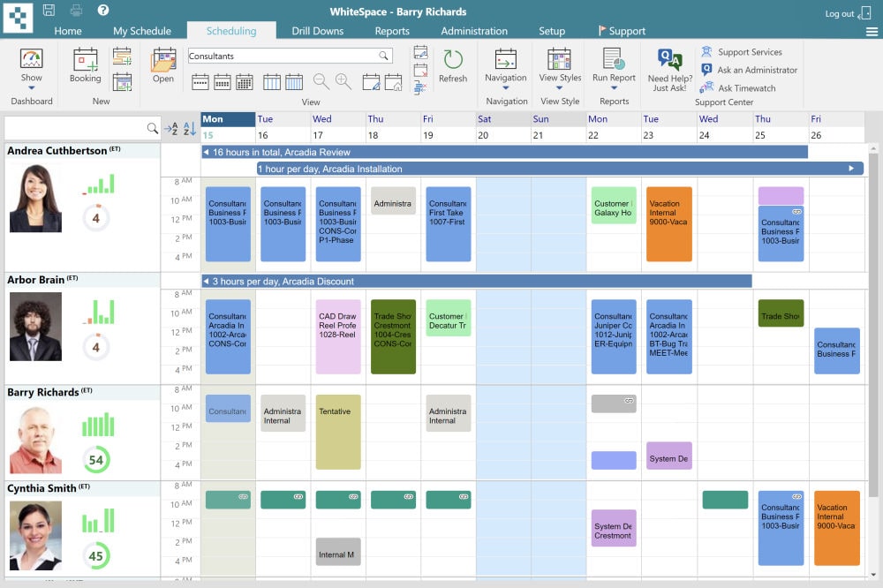Click the Need Help Just Ask icon

click(669, 59)
